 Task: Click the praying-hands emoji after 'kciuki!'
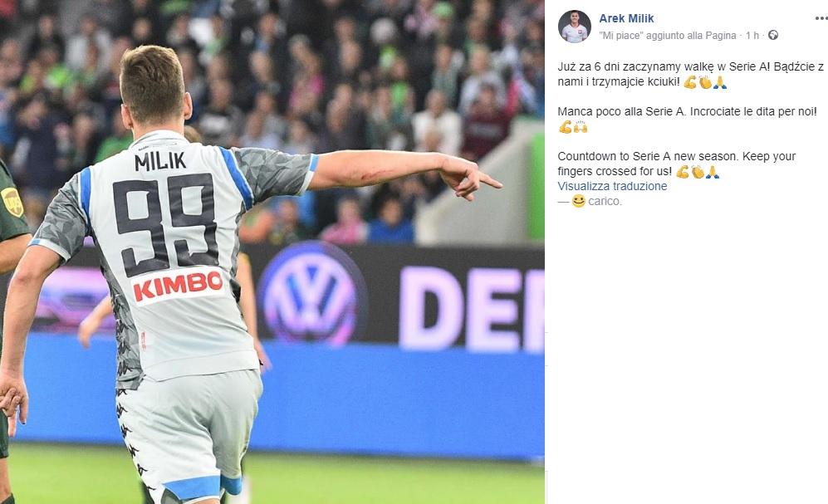(720, 82)
